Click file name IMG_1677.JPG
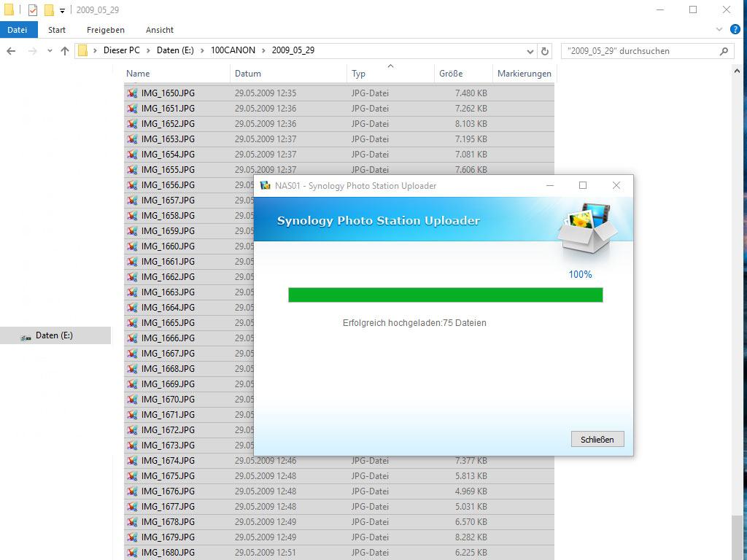This screenshot has width=747, height=560. [168, 506]
